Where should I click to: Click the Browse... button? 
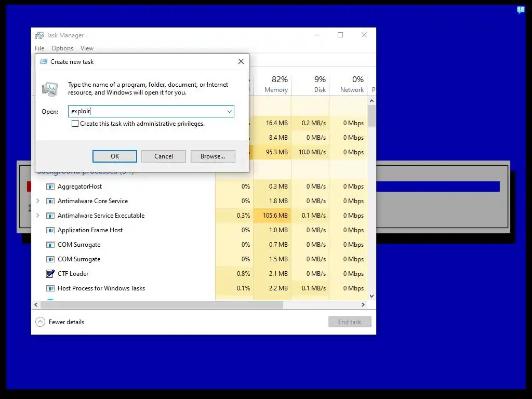pyautogui.click(x=212, y=156)
